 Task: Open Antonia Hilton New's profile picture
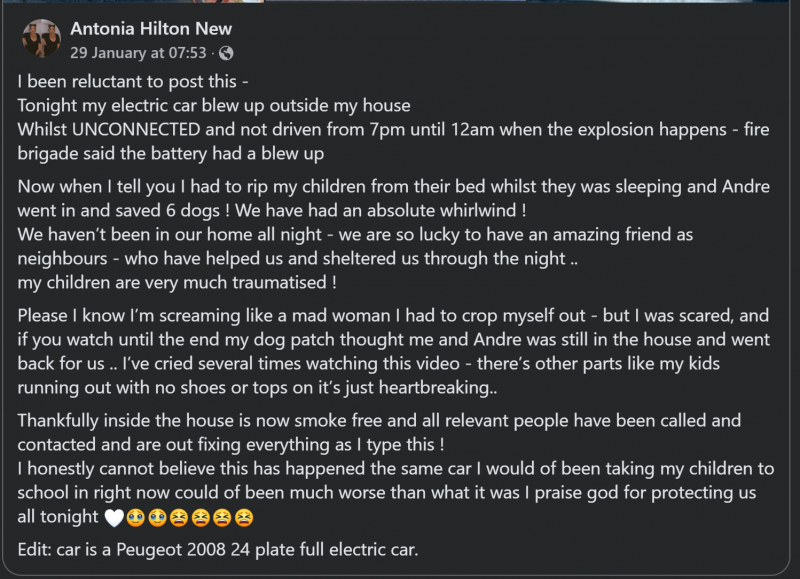(41, 39)
